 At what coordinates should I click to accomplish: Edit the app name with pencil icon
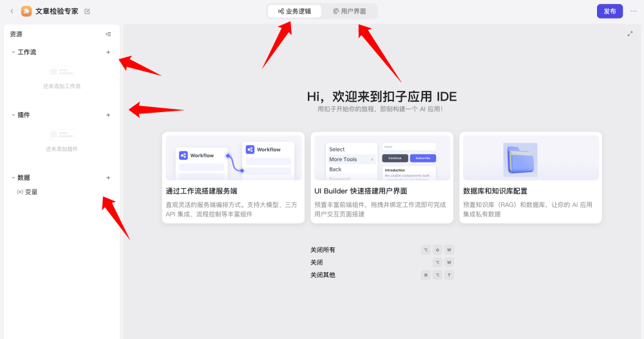(87, 11)
